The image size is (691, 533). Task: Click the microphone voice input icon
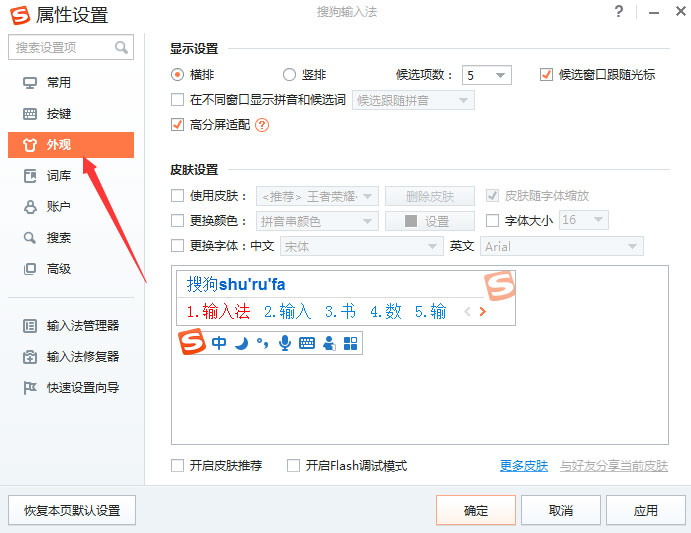[x=285, y=343]
